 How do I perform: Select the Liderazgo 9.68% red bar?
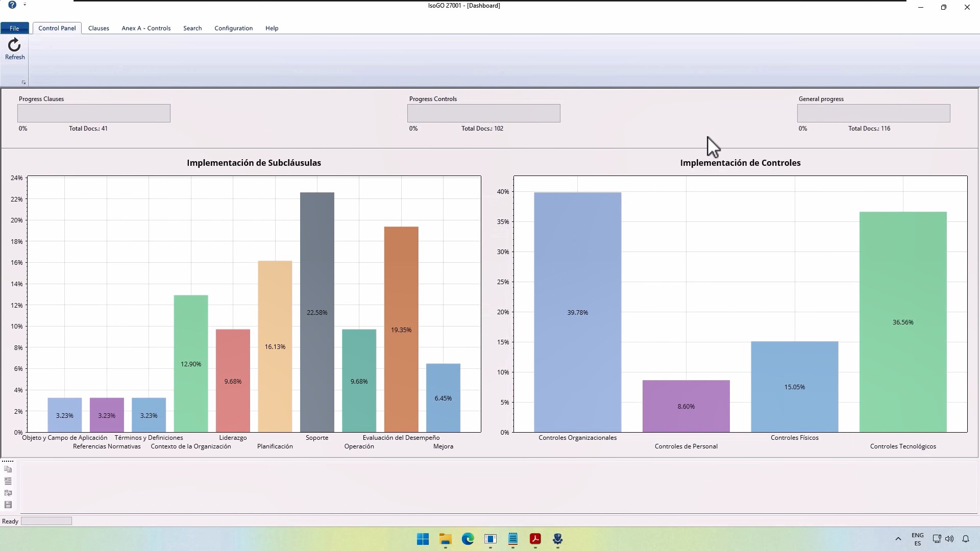[x=233, y=381]
